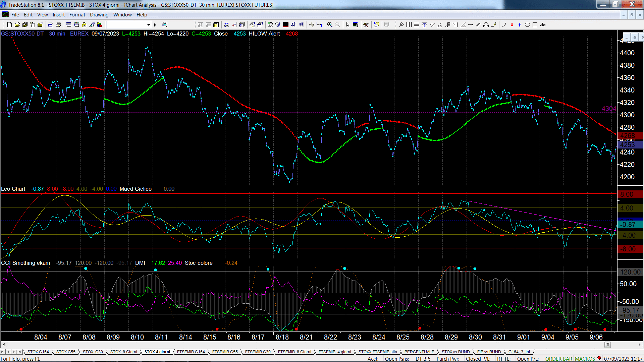The height and width of the screenshot is (362, 644).
Task: Zoom in with the magnifier plus icon
Action: pos(330,25)
